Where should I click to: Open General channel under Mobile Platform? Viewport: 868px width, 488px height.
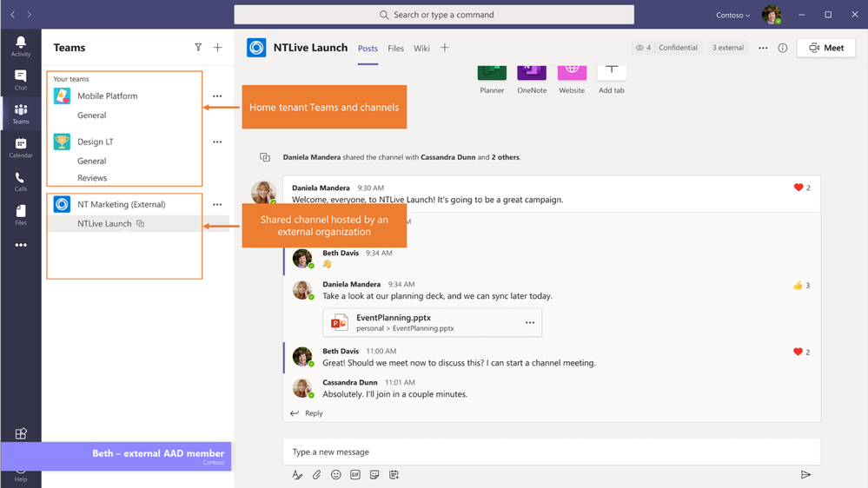pos(92,115)
